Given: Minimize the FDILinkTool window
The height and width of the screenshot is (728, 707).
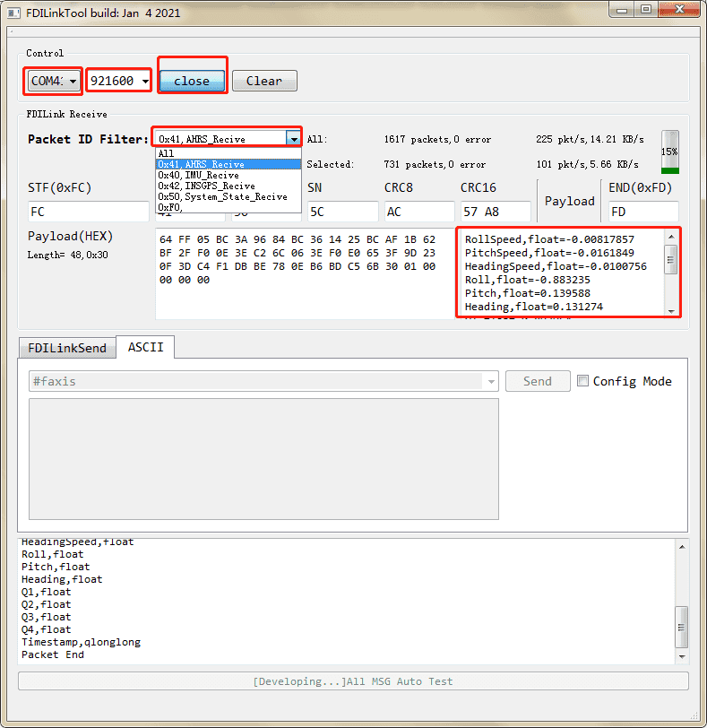Looking at the screenshot, I should (x=622, y=10).
